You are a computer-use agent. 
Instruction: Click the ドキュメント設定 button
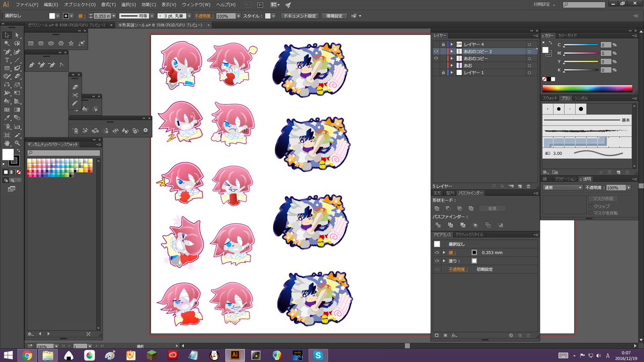coord(299,16)
